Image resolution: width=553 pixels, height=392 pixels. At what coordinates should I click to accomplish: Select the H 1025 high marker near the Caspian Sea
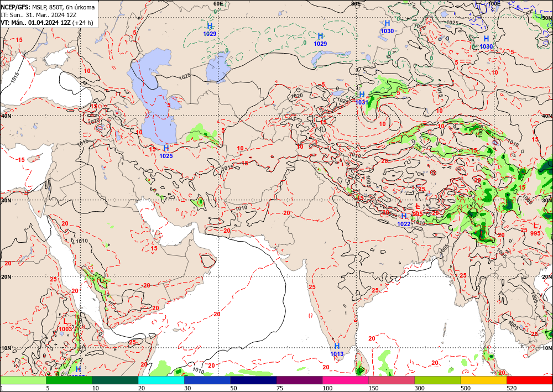coord(166,151)
